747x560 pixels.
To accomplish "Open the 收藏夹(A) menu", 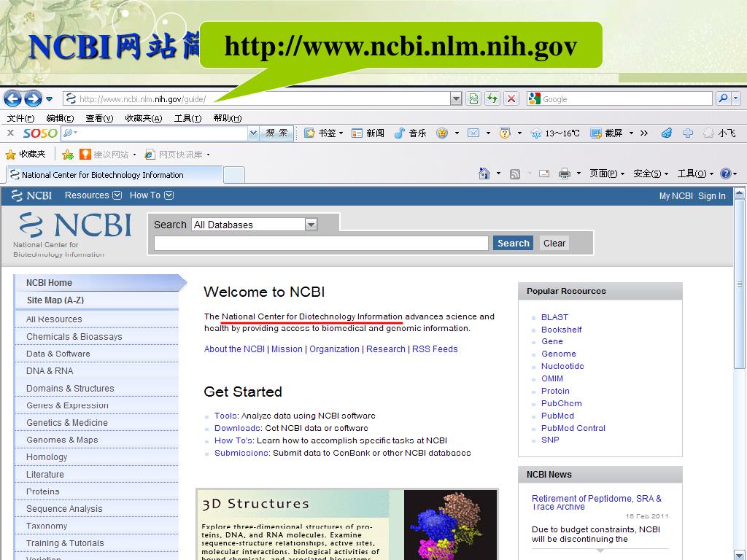I will pos(144,118).
